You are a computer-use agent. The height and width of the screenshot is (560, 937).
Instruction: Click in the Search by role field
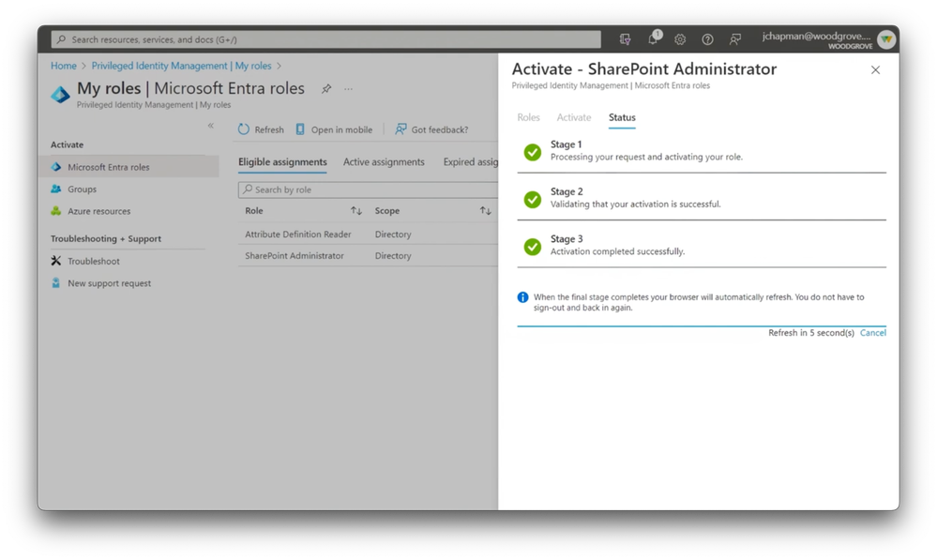(368, 189)
